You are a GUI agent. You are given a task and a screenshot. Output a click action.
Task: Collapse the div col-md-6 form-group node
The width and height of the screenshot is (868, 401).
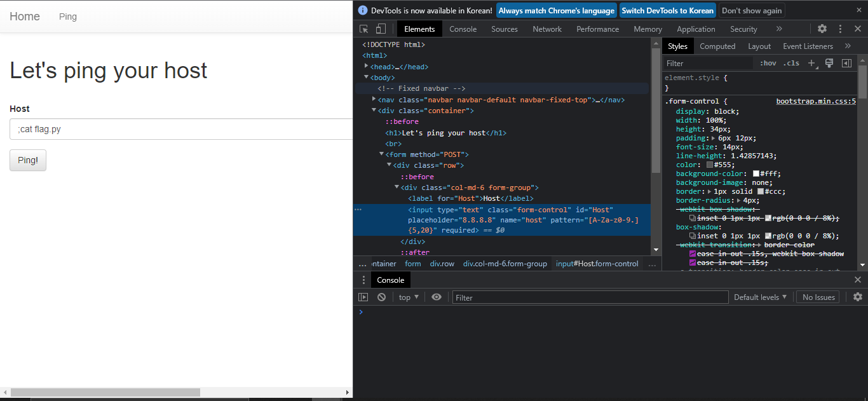tap(397, 187)
